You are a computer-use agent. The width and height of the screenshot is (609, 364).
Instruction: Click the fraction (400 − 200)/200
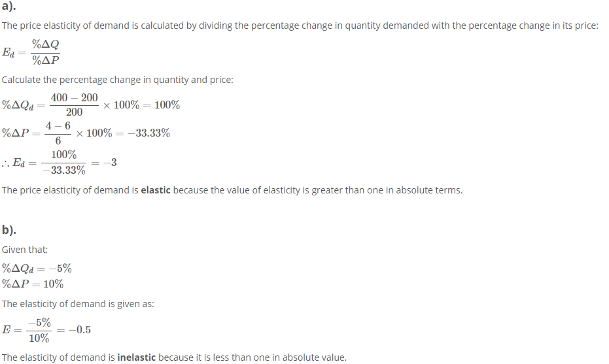(x=74, y=105)
